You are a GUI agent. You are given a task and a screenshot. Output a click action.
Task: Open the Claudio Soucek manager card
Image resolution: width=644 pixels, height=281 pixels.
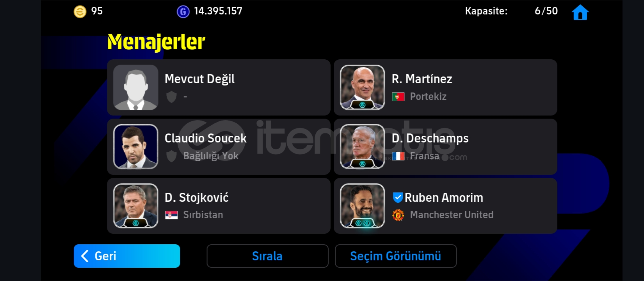click(x=219, y=147)
